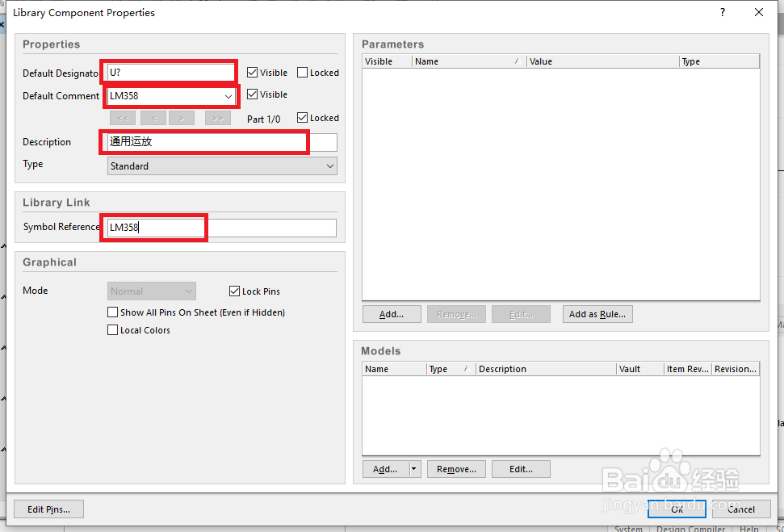Click the Revision column header in Models

point(736,369)
